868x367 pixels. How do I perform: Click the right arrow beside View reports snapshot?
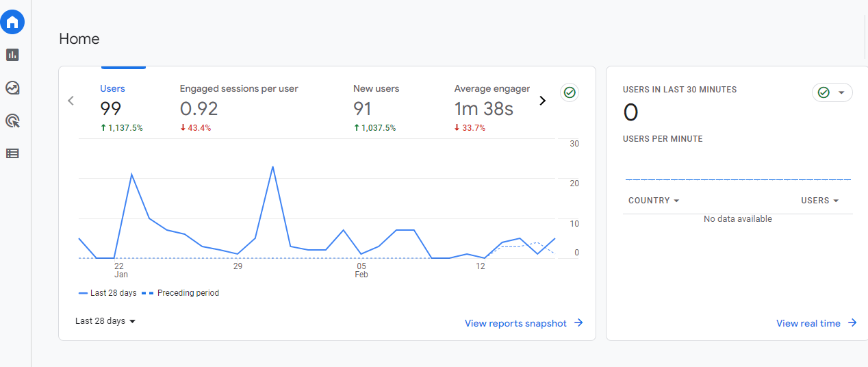click(x=578, y=323)
